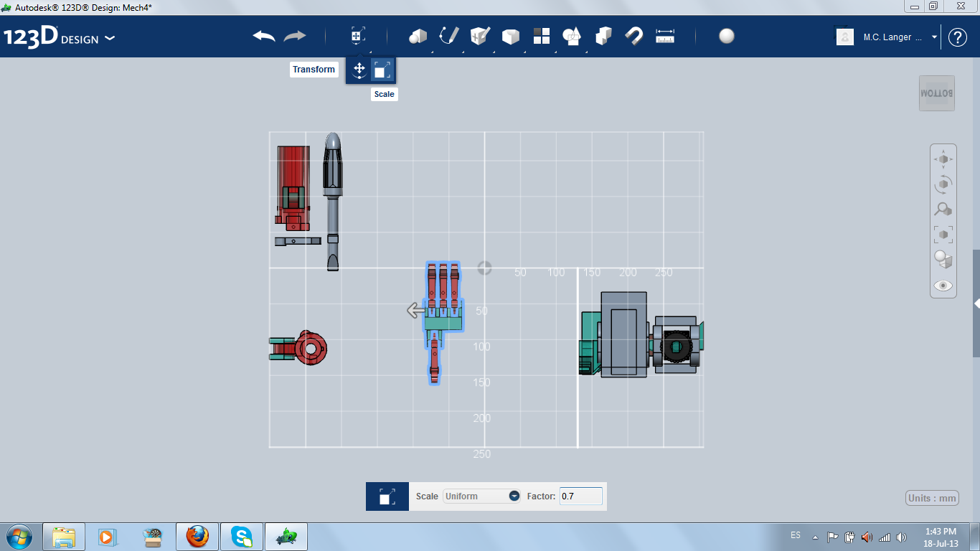Open the 123D Design application menu
Viewport: 980px width, 551px height.
pyautogui.click(x=59, y=37)
